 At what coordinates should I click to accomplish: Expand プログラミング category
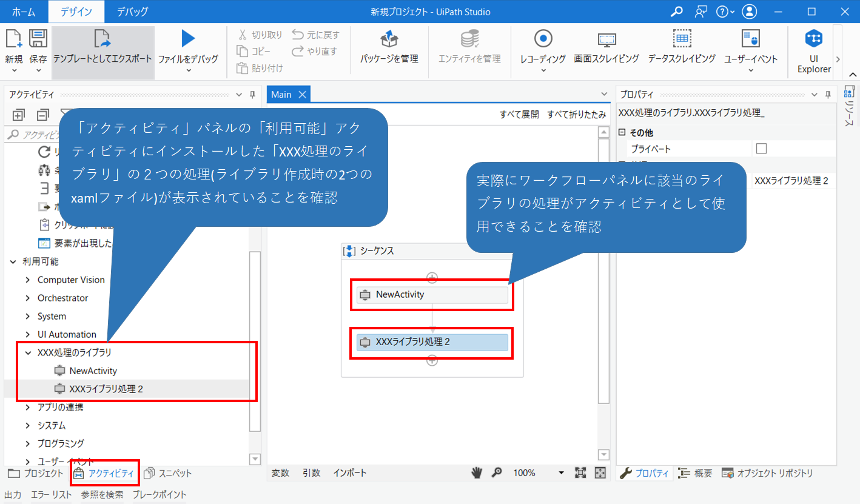click(x=28, y=443)
